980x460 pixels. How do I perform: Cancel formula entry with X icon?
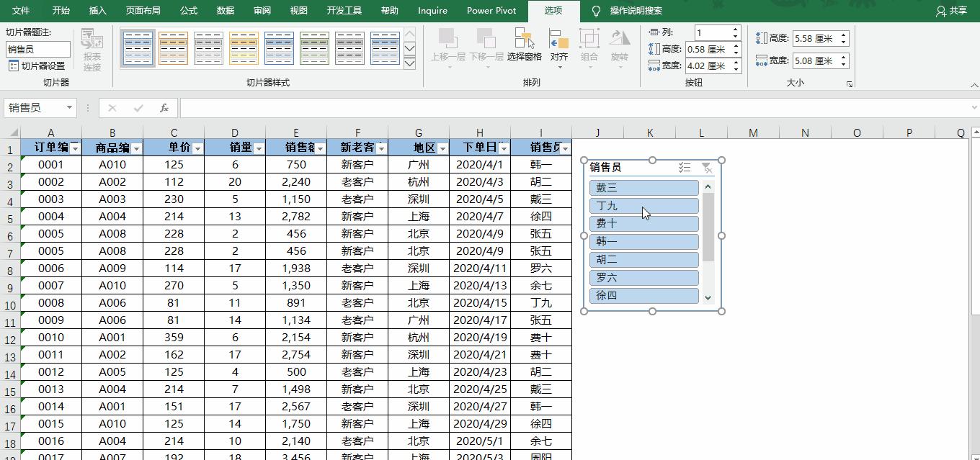click(x=112, y=108)
